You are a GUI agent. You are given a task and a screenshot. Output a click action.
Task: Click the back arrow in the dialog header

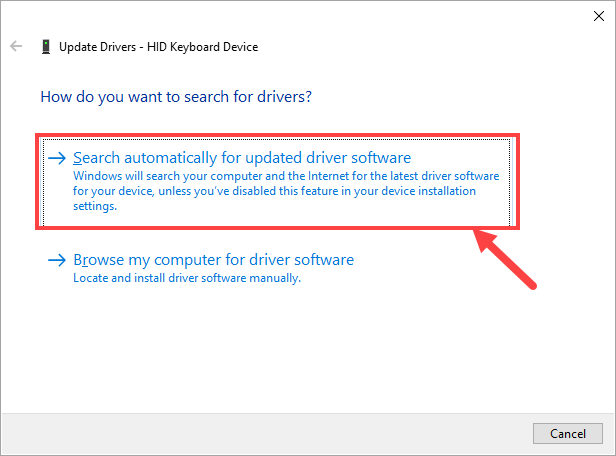pos(16,46)
